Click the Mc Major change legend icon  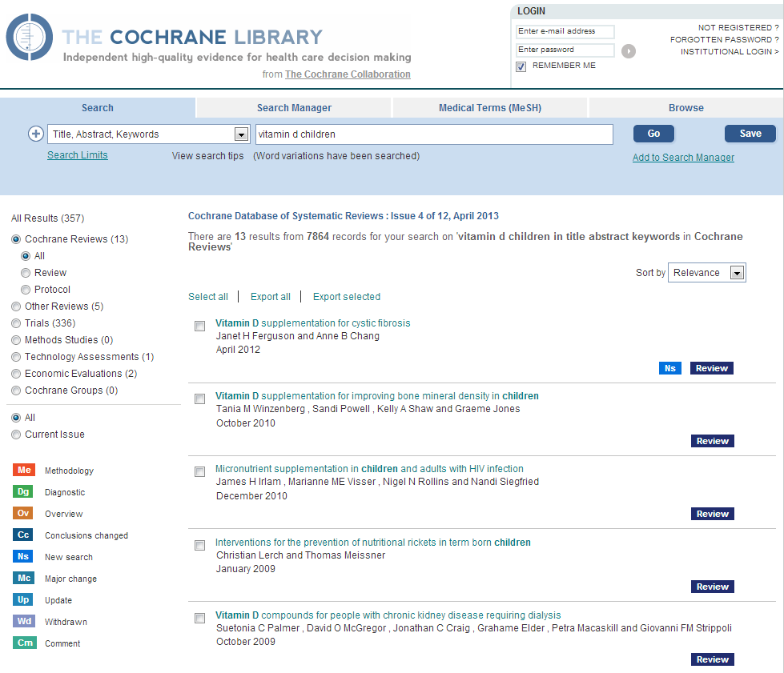(x=24, y=578)
